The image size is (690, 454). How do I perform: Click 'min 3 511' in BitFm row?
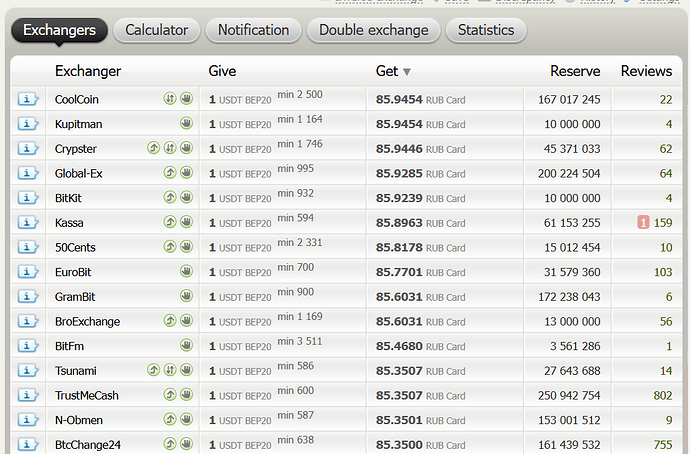coord(300,341)
